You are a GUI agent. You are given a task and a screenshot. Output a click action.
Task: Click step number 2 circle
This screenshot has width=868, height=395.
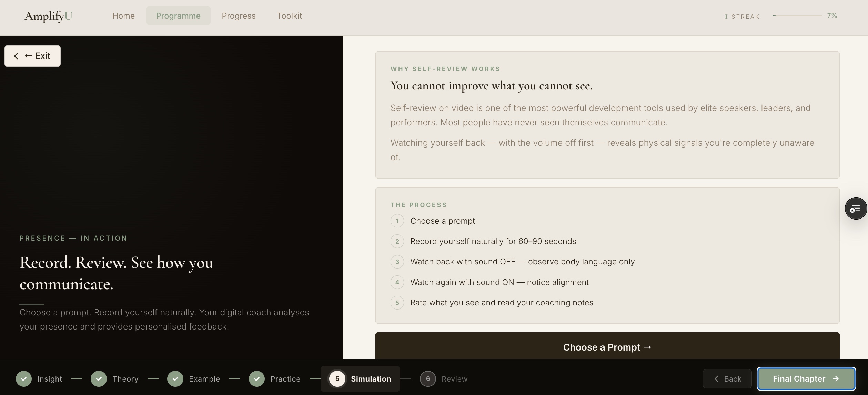tap(397, 241)
